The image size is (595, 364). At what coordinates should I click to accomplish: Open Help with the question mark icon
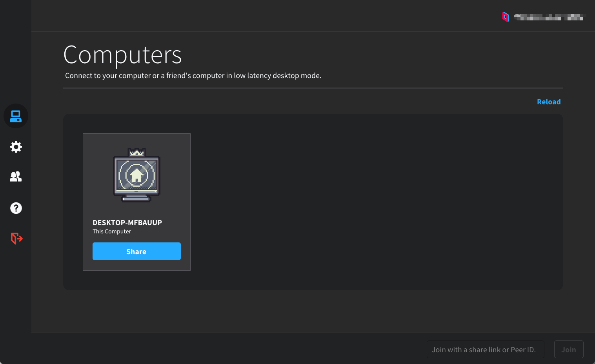pos(16,208)
